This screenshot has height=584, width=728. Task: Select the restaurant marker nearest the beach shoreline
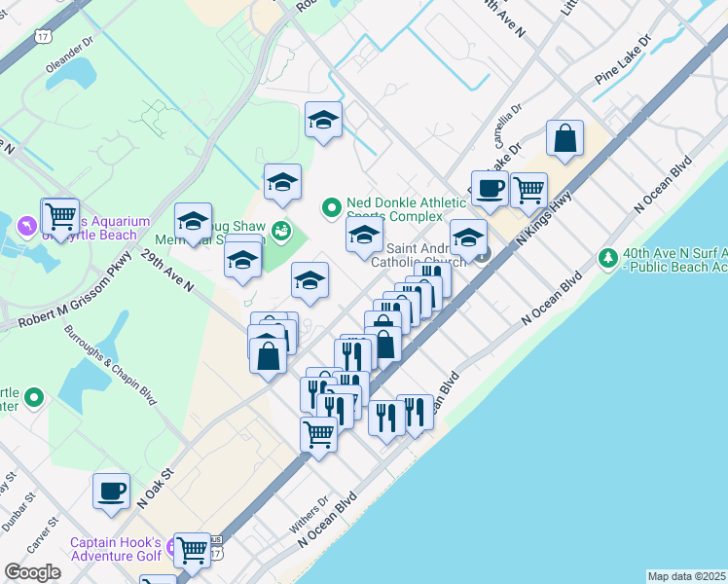(x=415, y=413)
